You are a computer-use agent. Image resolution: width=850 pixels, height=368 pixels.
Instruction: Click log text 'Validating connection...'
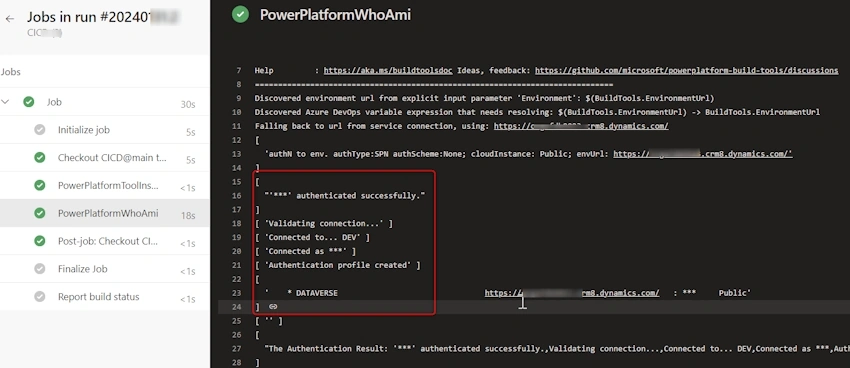323,223
